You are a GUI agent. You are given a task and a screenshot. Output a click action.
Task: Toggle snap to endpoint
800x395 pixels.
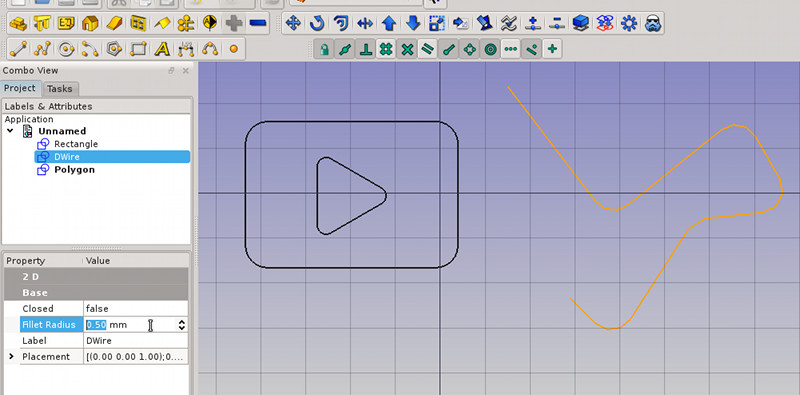448,50
